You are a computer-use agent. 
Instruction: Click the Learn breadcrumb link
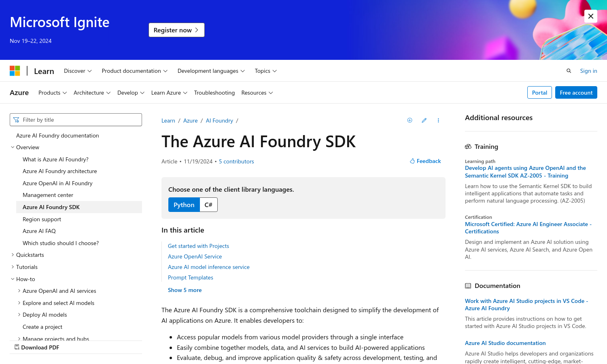pos(168,121)
